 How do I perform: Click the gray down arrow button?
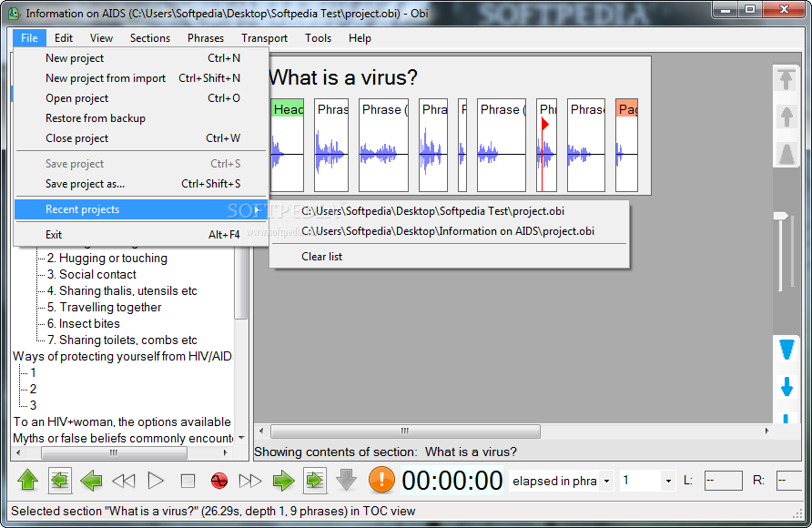tap(346, 481)
